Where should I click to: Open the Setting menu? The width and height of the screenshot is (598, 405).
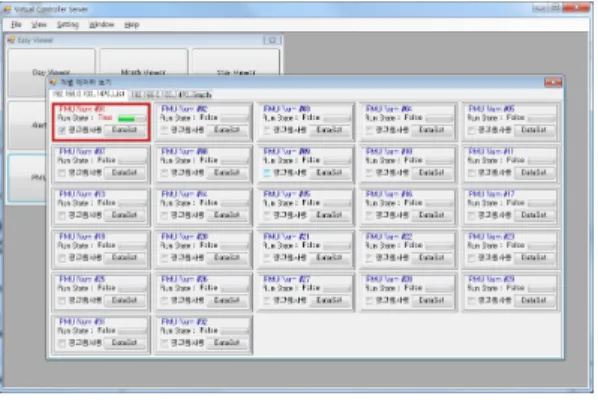[68, 25]
